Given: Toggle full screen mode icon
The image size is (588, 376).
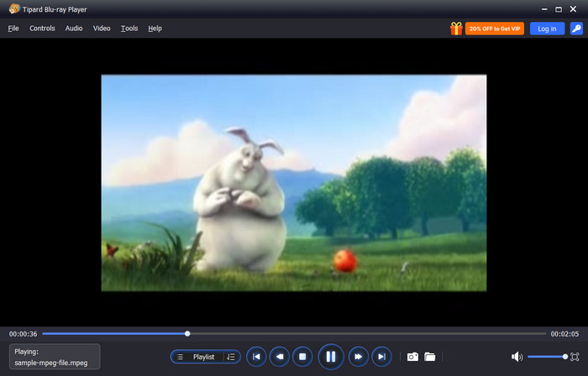Looking at the screenshot, I should point(575,357).
